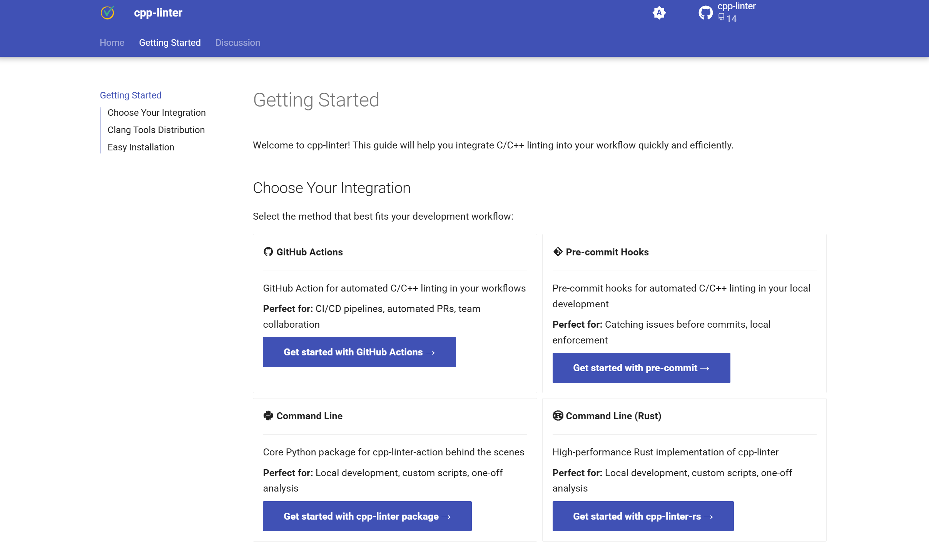Click the Python icon beside Command Line
This screenshot has width=929, height=560.
click(268, 416)
